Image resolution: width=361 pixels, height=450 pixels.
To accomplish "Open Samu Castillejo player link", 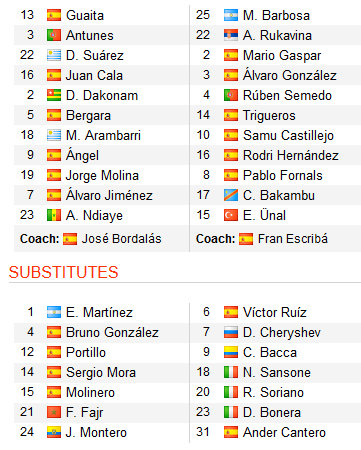I will (x=288, y=136).
